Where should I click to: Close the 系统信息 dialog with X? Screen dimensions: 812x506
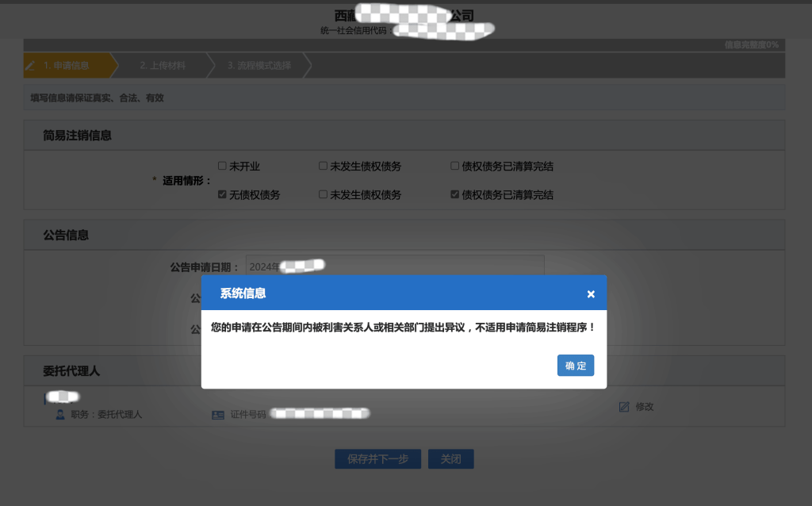[591, 294]
